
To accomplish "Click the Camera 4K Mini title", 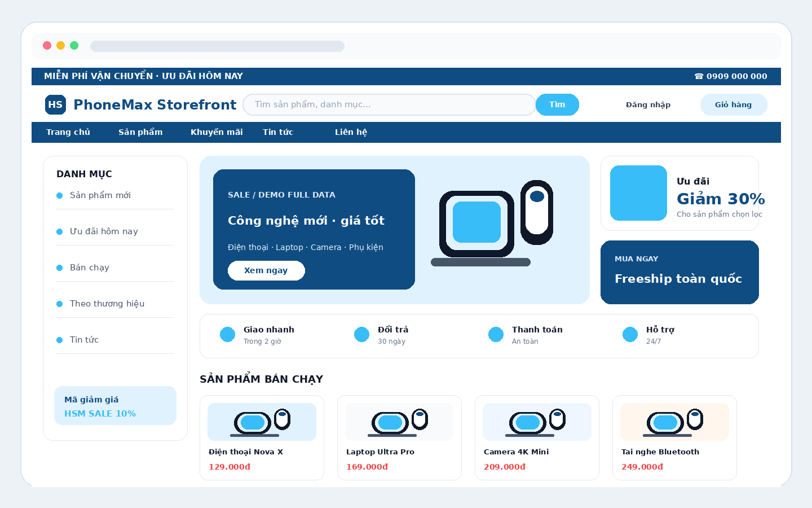I will pyautogui.click(x=516, y=452).
